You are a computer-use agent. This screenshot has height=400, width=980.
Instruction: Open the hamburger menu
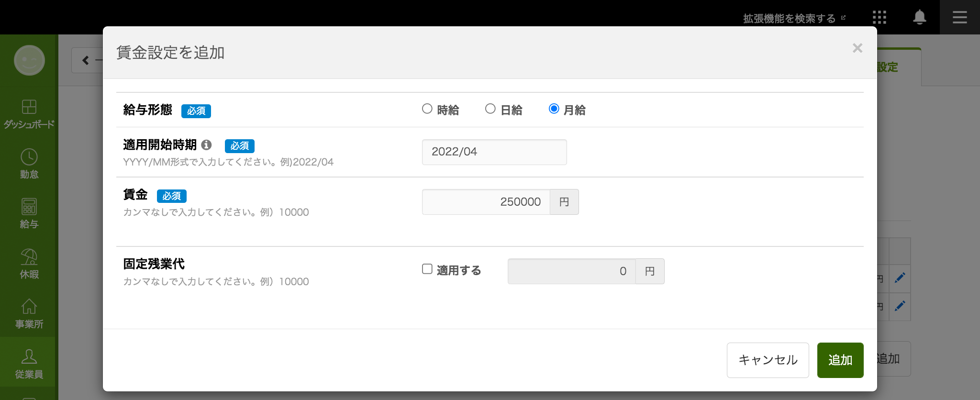(x=960, y=17)
